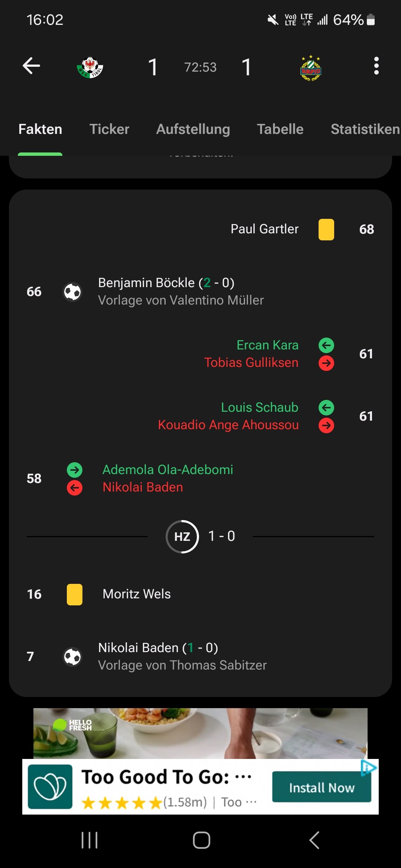
Task: Select substitute Ercan Kara's name
Action: [x=267, y=345]
